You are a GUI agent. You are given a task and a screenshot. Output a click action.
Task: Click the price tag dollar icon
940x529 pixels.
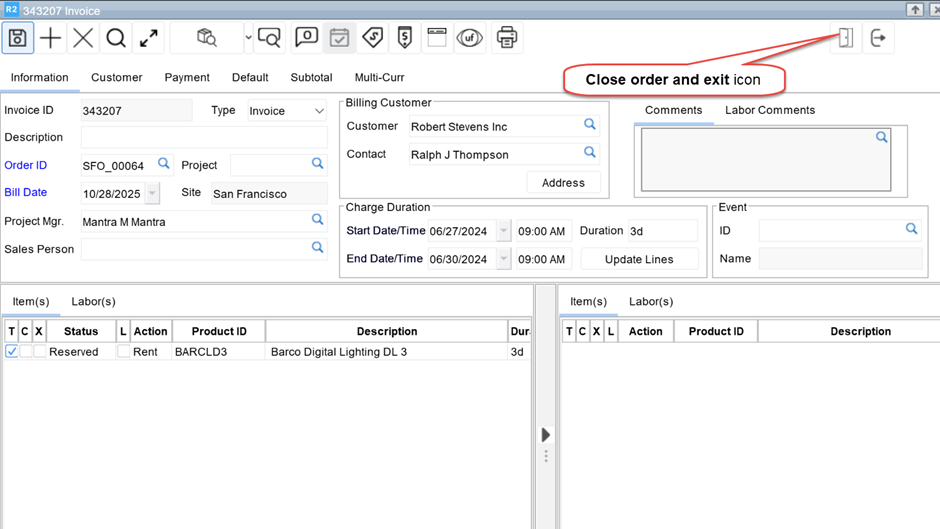pos(372,38)
